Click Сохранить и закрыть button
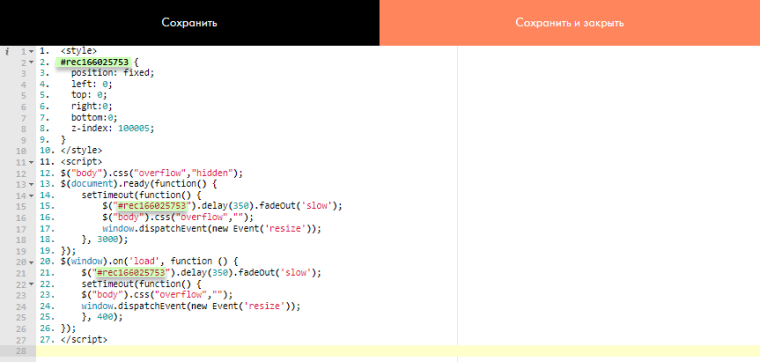 pyautogui.click(x=570, y=23)
